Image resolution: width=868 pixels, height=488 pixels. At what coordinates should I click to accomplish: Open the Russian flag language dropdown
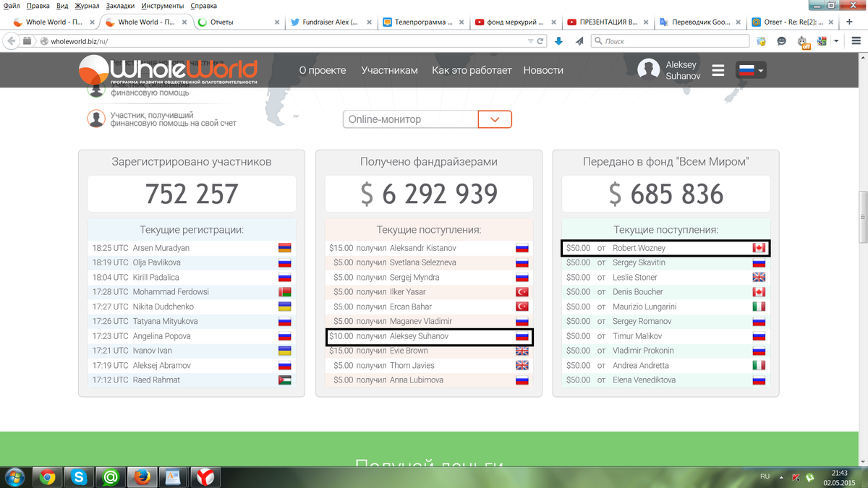click(x=751, y=70)
